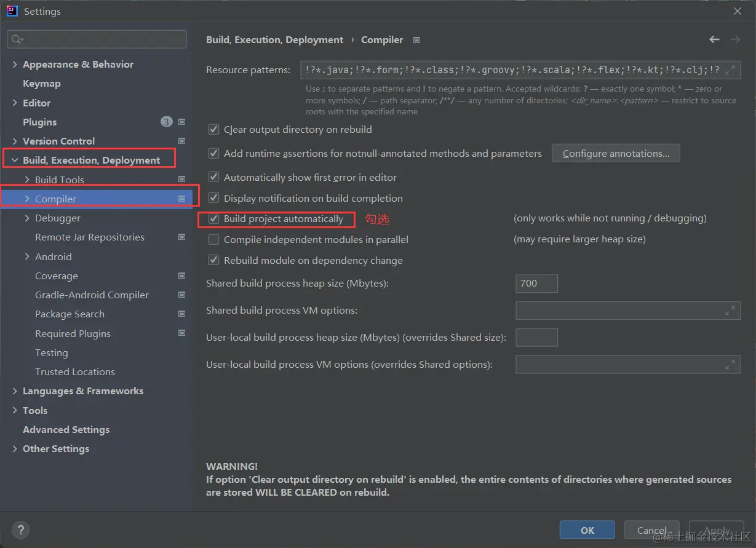This screenshot has width=756, height=548.
Task: Expand the Editor settings section
Action: click(x=15, y=103)
